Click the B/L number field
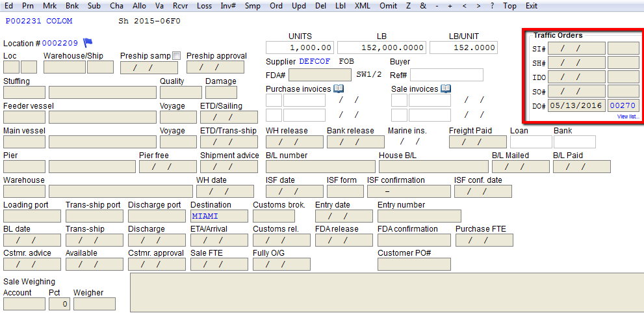The image size is (644, 313). click(320, 167)
